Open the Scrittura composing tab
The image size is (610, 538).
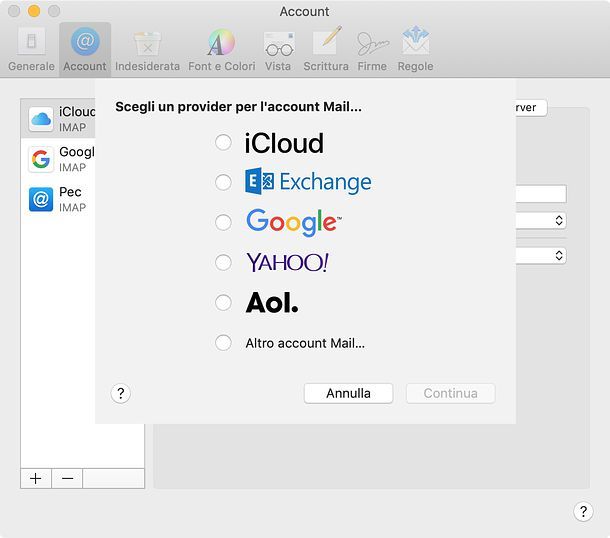(326, 49)
